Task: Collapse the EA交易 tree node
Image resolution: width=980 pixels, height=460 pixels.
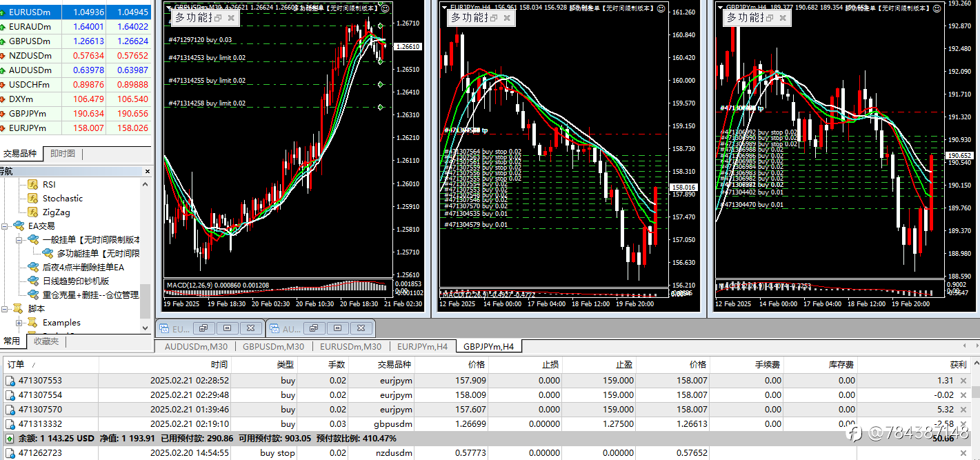Action: (x=5, y=226)
